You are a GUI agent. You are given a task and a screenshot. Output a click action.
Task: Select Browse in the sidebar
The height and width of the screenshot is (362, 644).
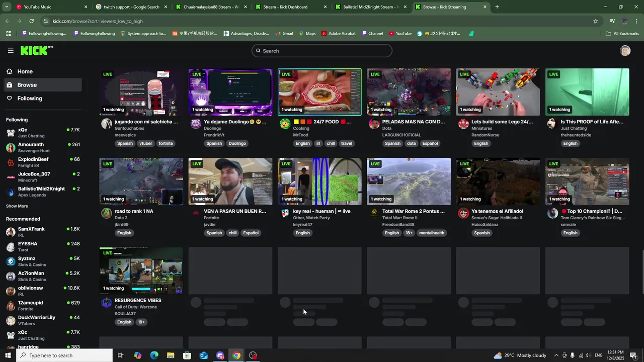43,85
